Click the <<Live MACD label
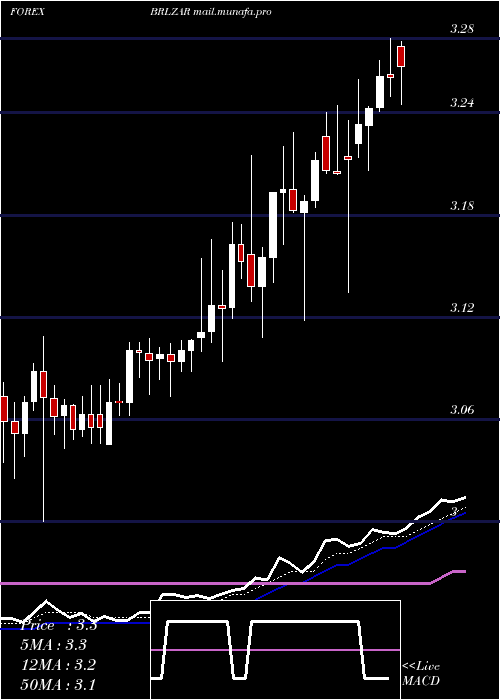Image resolution: width=500 pixels, height=700 pixels. tap(421, 674)
